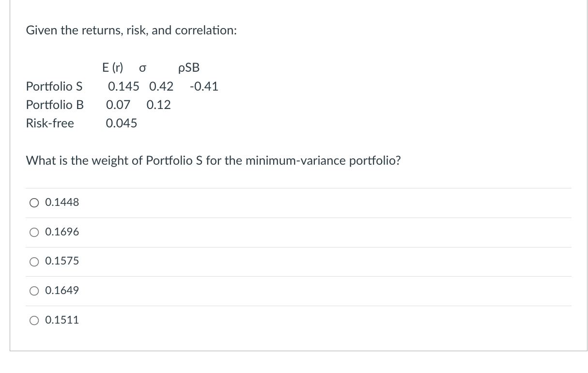This screenshot has width=588, height=373.
Task: Click the 0.1696 answer label text
Action: pyautogui.click(x=62, y=232)
